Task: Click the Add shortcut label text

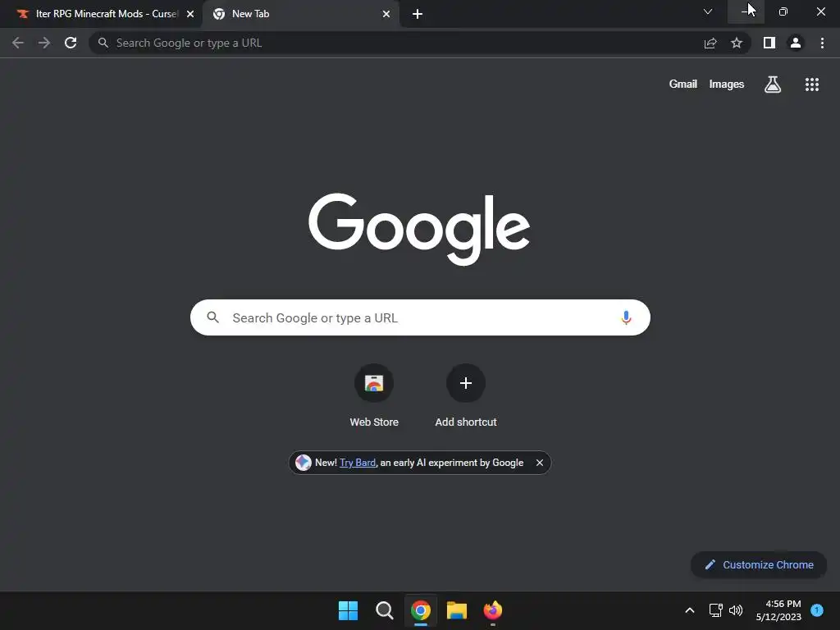Action: pyautogui.click(x=466, y=422)
